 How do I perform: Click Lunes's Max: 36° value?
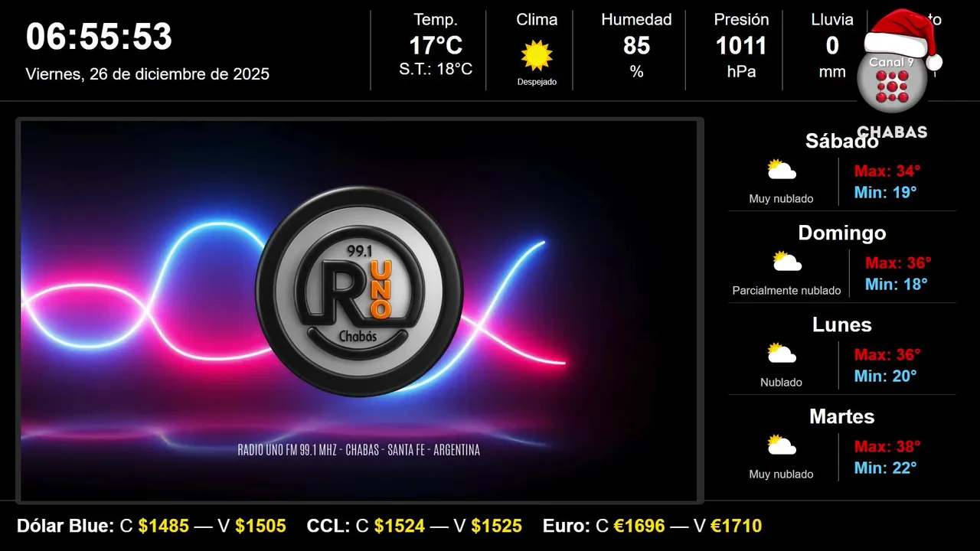(887, 354)
